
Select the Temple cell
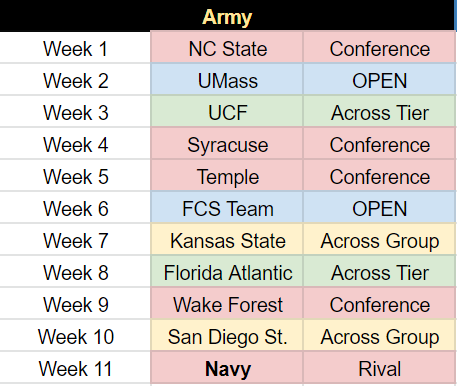[x=227, y=175]
